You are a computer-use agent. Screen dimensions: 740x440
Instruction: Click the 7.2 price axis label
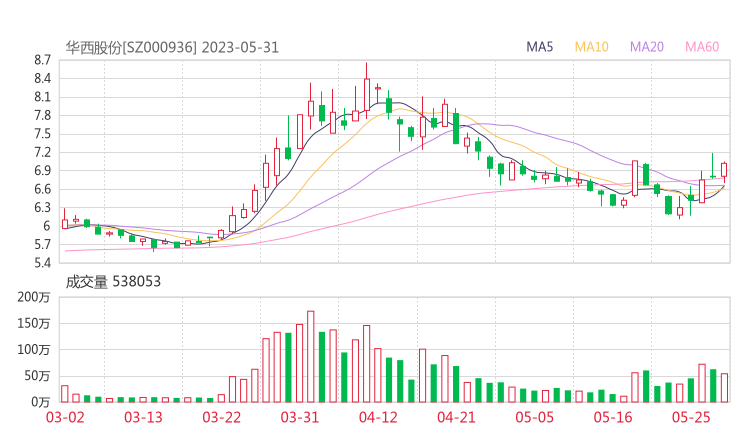(x=42, y=152)
